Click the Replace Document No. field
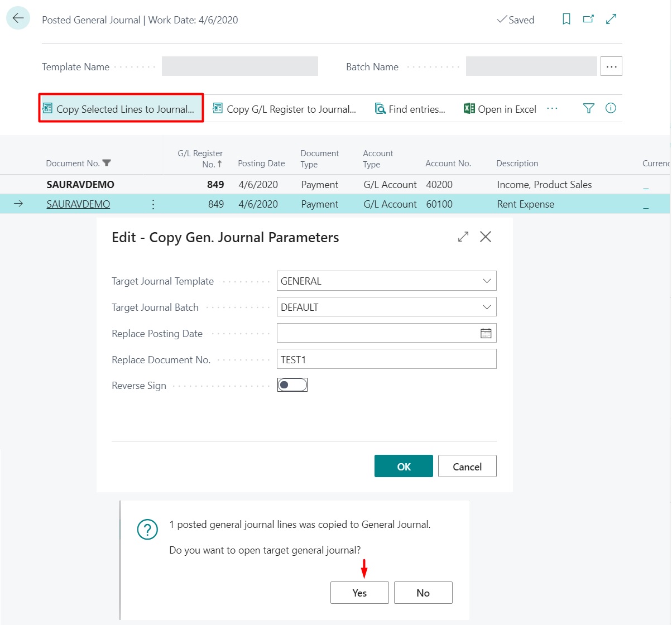672x625 pixels. (386, 359)
